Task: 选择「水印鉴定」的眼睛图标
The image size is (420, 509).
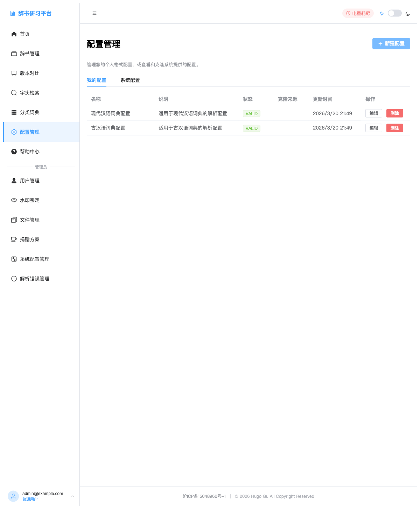Action: 14,200
